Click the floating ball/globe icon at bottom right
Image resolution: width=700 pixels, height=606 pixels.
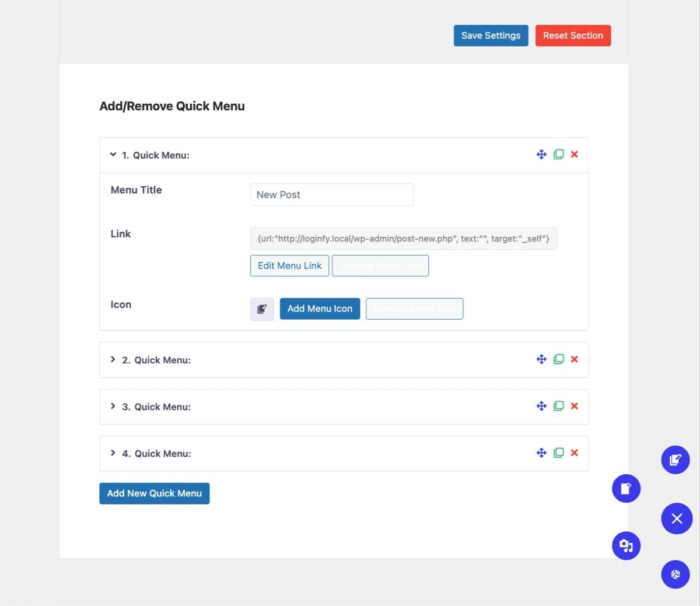(x=675, y=574)
